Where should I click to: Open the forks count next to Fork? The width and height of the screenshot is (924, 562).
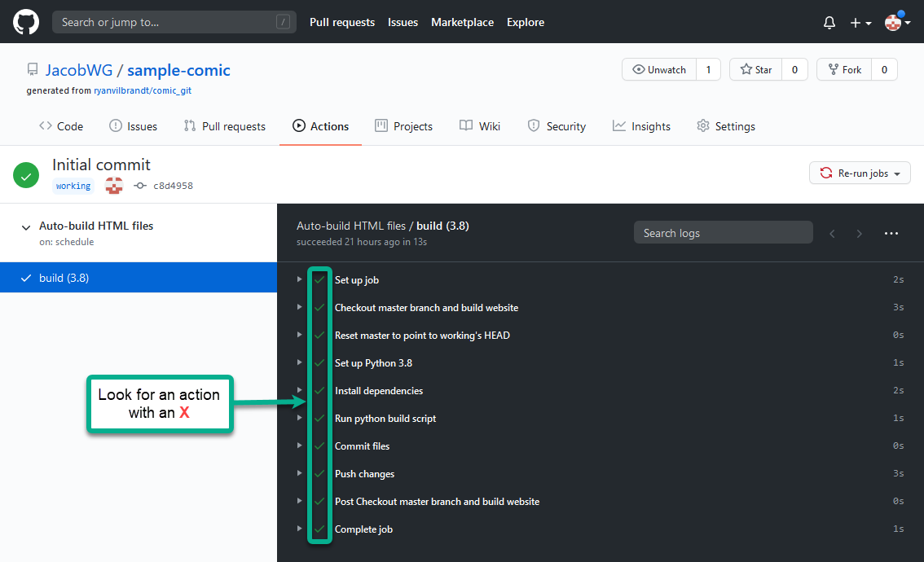pyautogui.click(x=884, y=69)
